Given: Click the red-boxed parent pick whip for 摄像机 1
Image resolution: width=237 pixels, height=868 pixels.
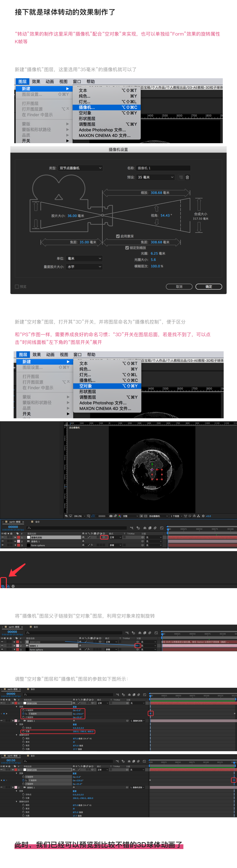Looking at the screenshot, I should (137, 646).
